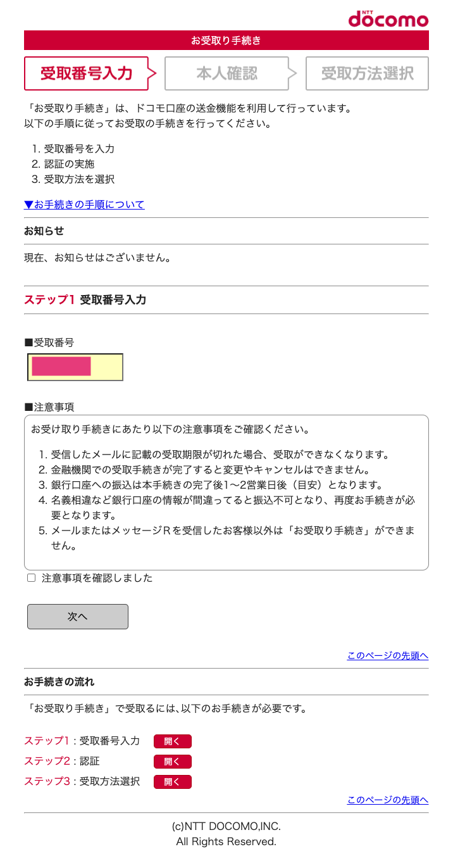The image size is (453, 868).
Task: Click the 次へ button
Action: 78,617
